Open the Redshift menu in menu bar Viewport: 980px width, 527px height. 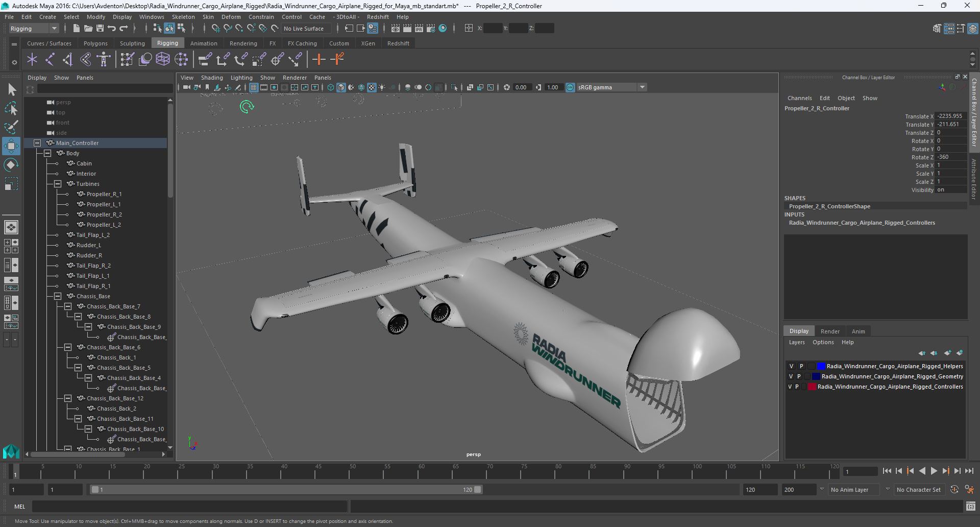378,17
